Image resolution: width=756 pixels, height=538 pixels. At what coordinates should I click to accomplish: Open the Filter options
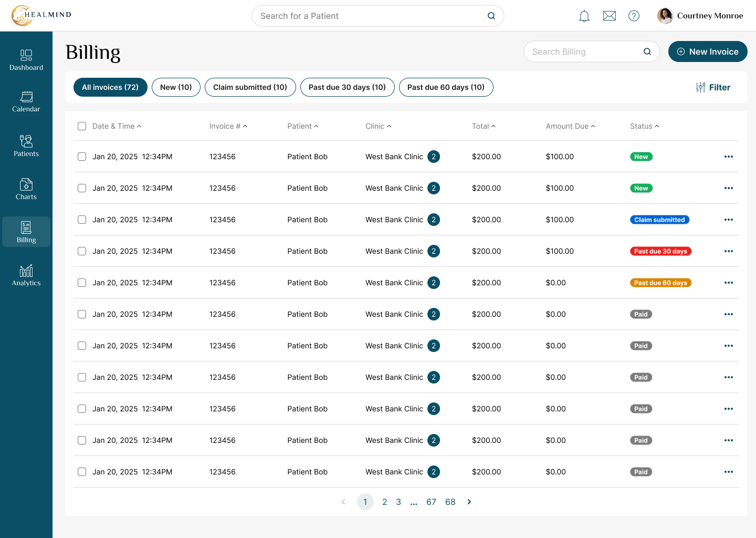713,87
